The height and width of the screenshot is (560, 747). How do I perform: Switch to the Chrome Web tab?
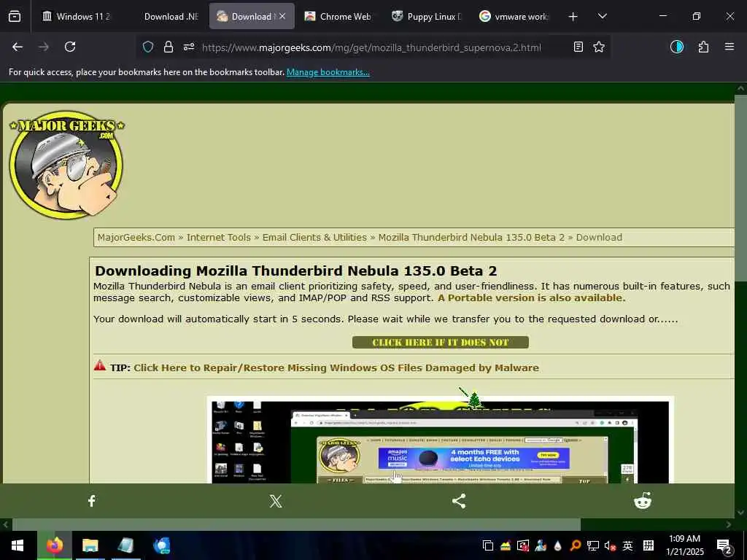[x=338, y=17]
